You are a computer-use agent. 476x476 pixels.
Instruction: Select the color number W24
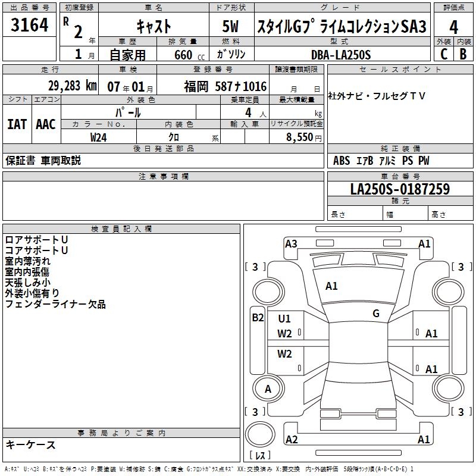coord(99,137)
